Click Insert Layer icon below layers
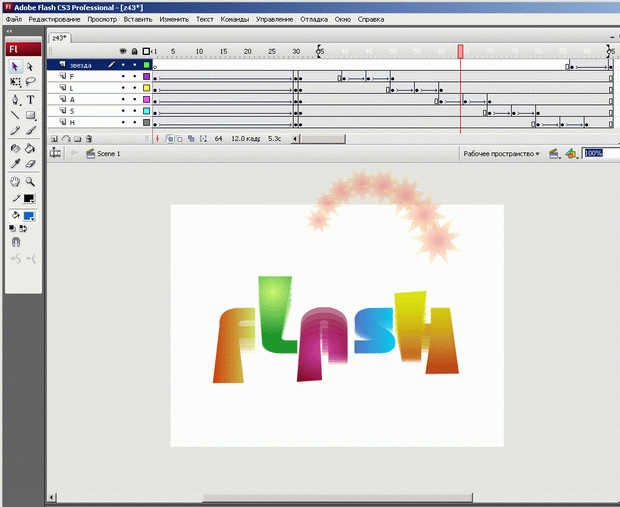Viewport: 620px width, 507px height. (55, 139)
